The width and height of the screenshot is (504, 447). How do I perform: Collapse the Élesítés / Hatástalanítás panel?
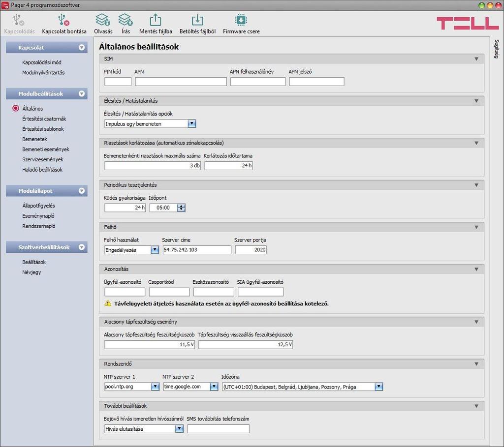pyautogui.click(x=476, y=101)
